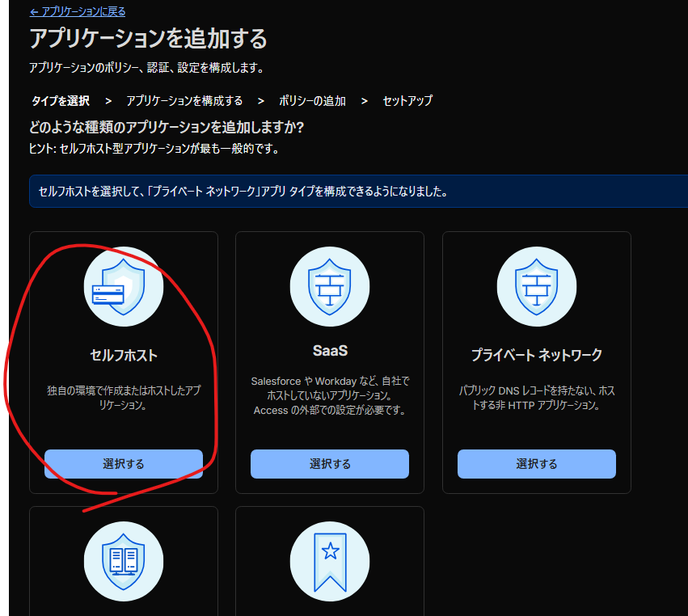688x616 pixels.
Task: Click the shield icon containing server racks
Action: pyautogui.click(x=123, y=560)
